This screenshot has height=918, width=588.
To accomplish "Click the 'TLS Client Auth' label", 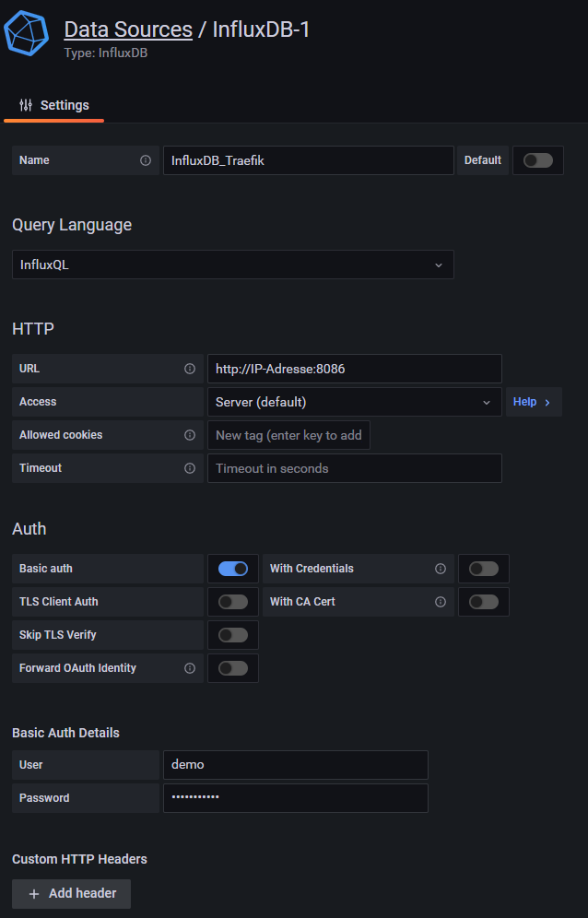I will pyautogui.click(x=59, y=602).
